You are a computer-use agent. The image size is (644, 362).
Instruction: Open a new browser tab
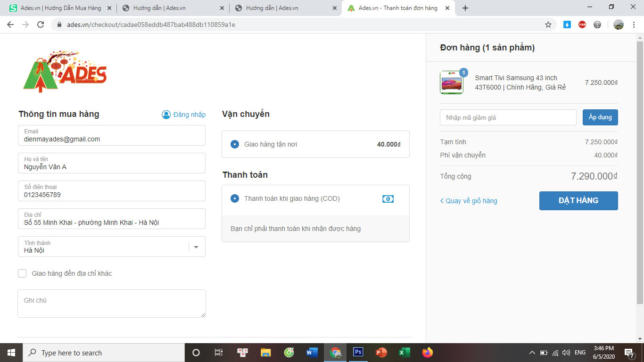(x=465, y=8)
